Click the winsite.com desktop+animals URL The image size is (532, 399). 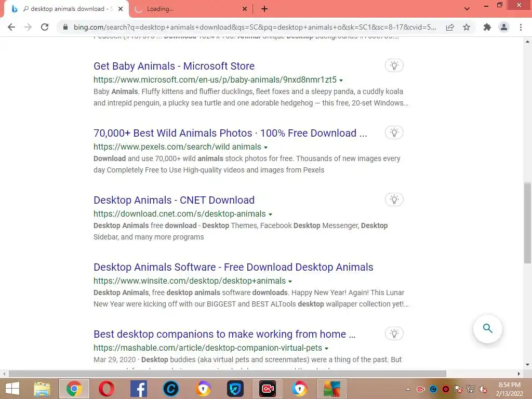(x=190, y=281)
